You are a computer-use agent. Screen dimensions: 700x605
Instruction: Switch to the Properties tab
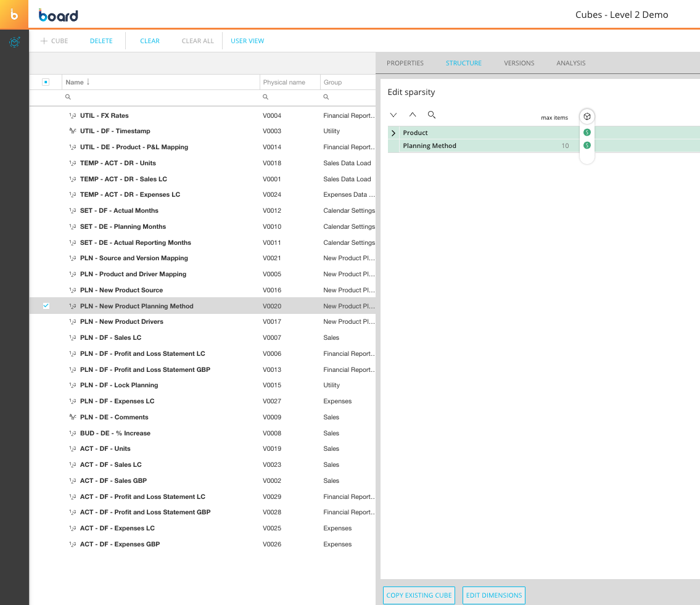(405, 63)
